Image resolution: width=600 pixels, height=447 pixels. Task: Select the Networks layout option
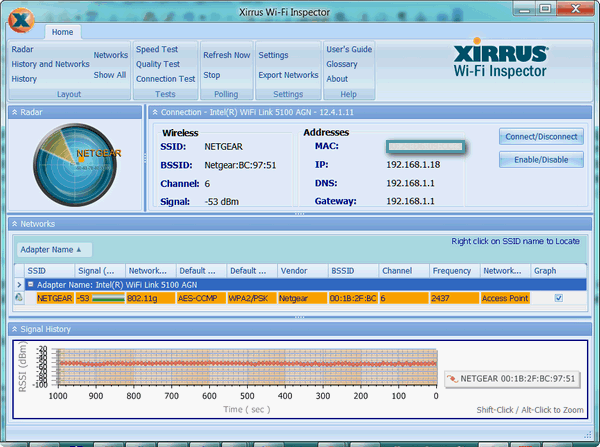pyautogui.click(x=111, y=55)
